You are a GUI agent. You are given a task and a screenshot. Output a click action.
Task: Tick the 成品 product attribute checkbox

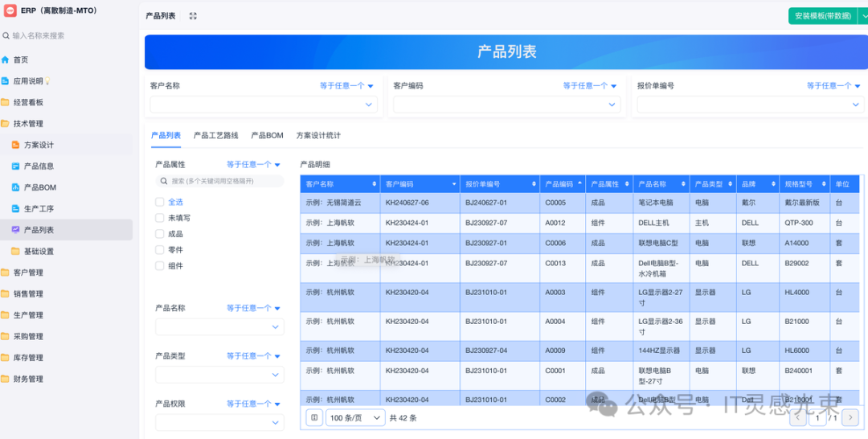point(160,234)
